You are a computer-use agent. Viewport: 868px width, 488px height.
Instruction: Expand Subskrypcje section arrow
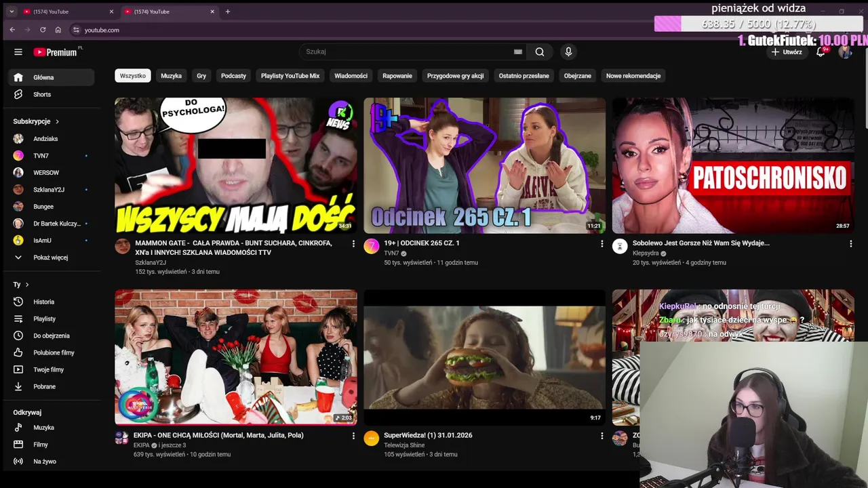coord(57,121)
